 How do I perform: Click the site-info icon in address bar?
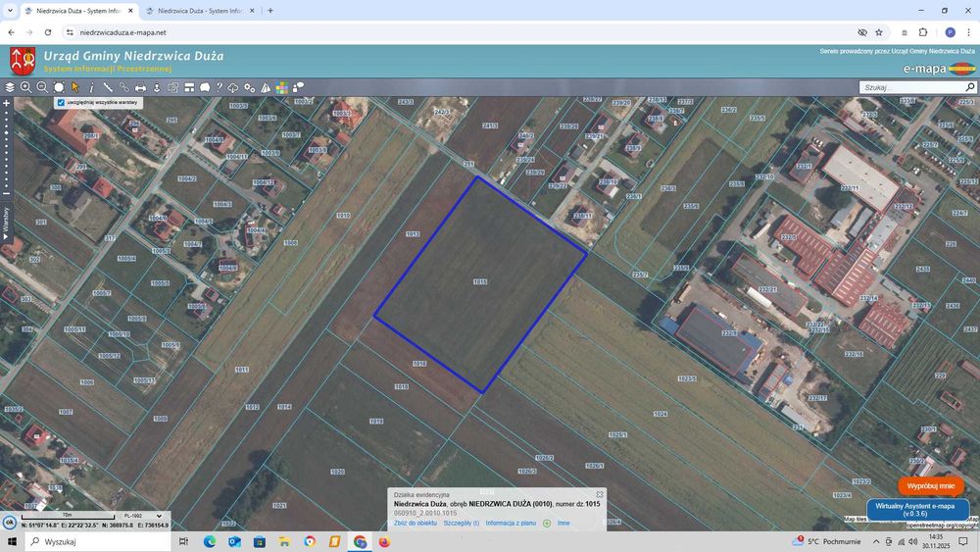pyautogui.click(x=70, y=32)
